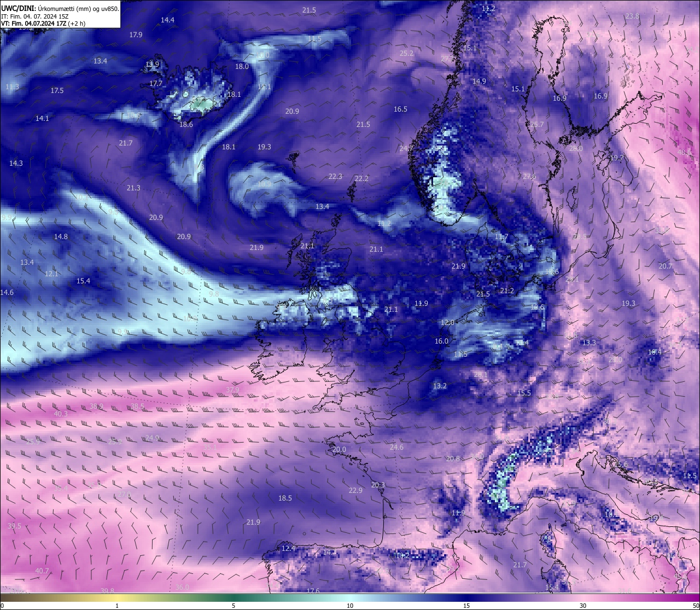Click the 16.0 value label
The image size is (700, 610).
(441, 341)
